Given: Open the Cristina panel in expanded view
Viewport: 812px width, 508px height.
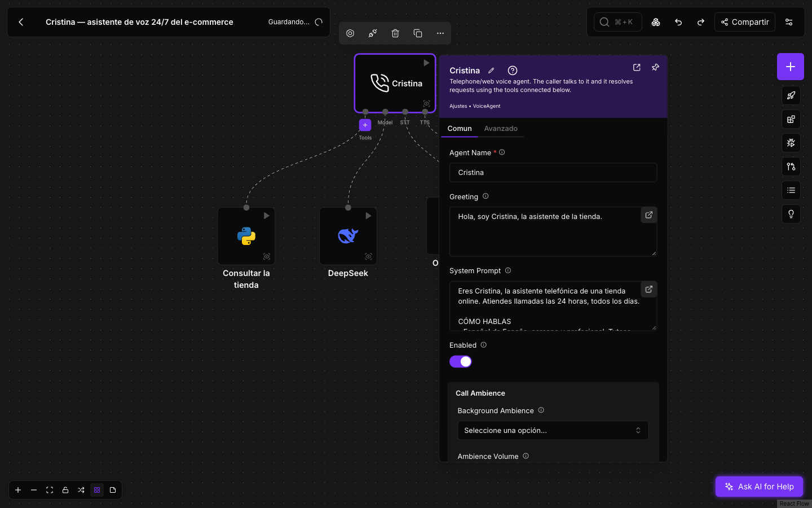Looking at the screenshot, I should point(637,67).
